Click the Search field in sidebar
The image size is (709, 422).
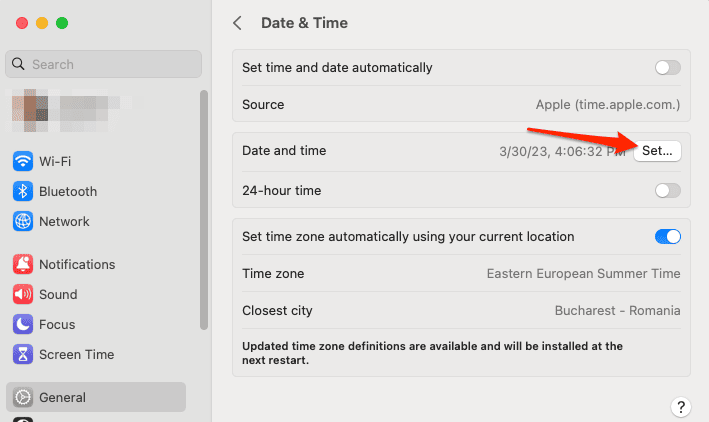pos(104,64)
